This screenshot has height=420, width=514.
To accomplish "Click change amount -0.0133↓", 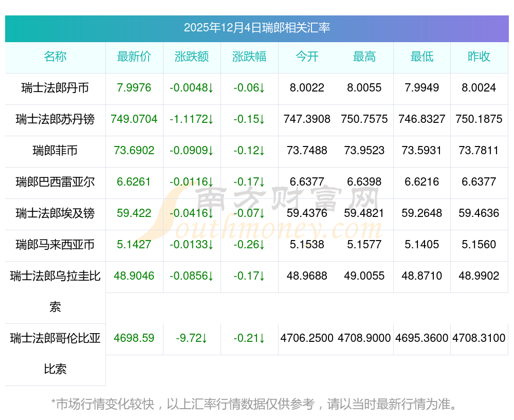I will click(192, 245).
